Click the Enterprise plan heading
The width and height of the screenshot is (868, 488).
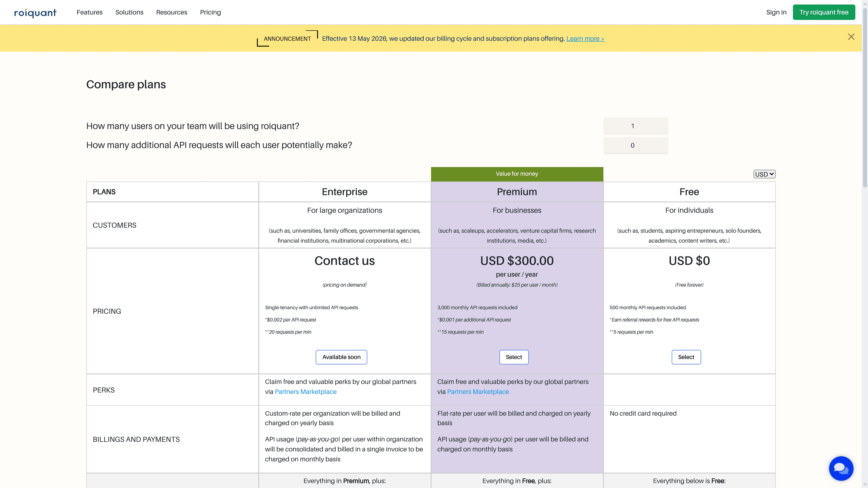[x=344, y=192]
